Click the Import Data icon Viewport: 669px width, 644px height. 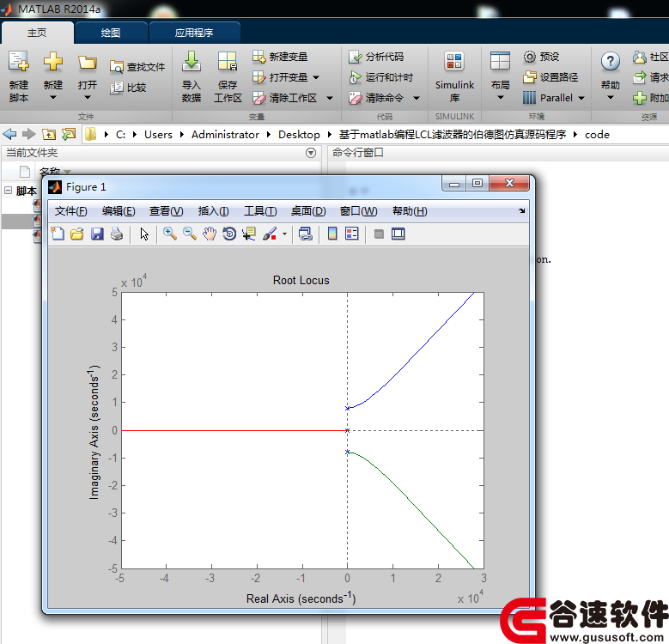(192, 62)
